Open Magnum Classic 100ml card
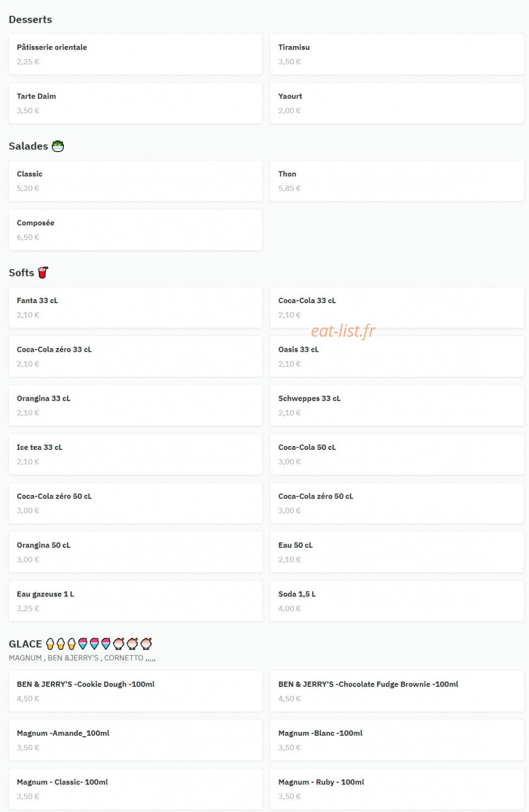The width and height of the screenshot is (529, 812). (135, 789)
